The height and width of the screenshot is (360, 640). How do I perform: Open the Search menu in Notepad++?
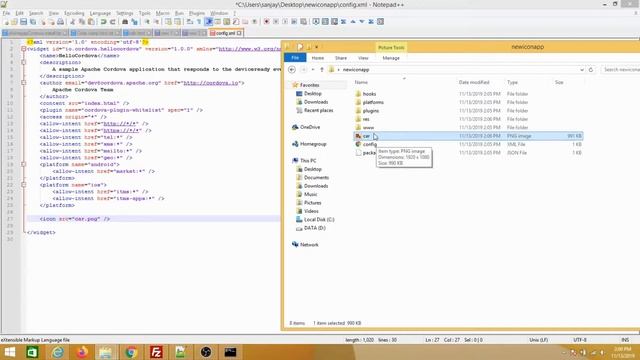(x=36, y=13)
